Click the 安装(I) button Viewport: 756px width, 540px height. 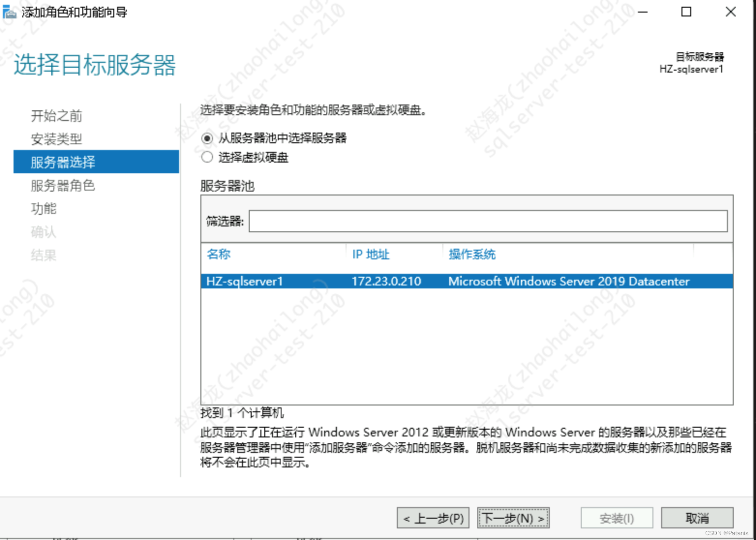pyautogui.click(x=617, y=518)
